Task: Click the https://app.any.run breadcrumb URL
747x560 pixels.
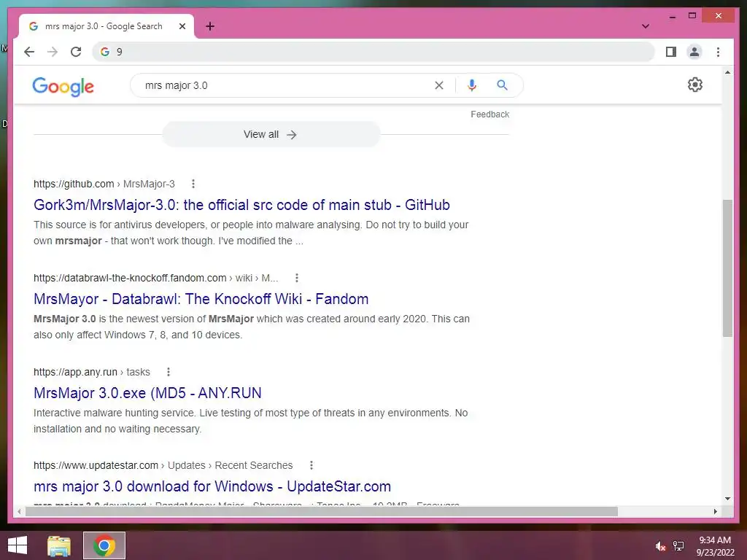Action: pyautogui.click(x=75, y=372)
